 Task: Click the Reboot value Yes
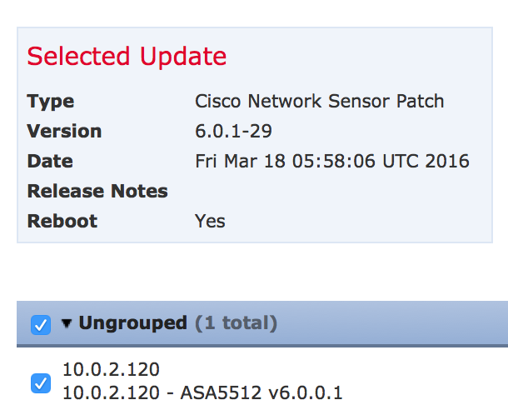[210, 222]
